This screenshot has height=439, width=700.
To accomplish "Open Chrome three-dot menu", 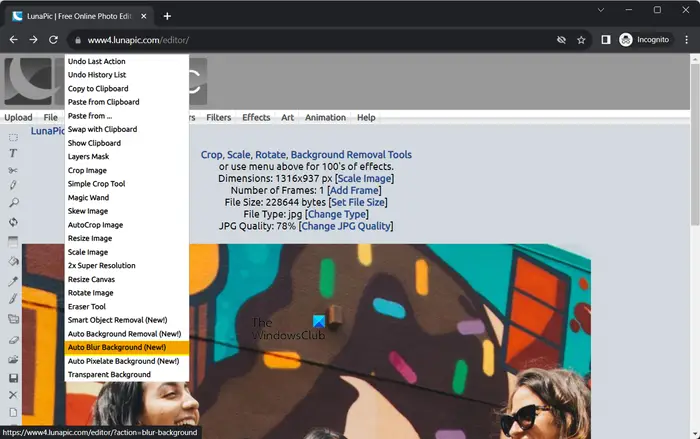I will (686, 40).
